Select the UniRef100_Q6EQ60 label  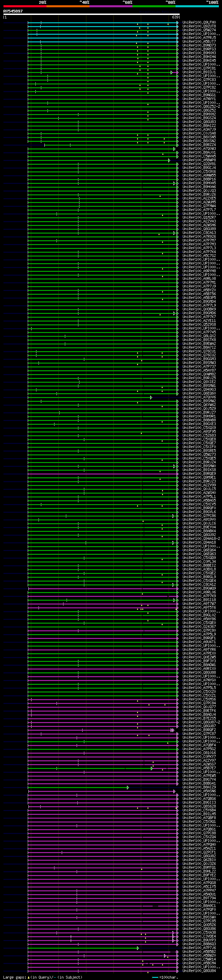coord(199,393)
